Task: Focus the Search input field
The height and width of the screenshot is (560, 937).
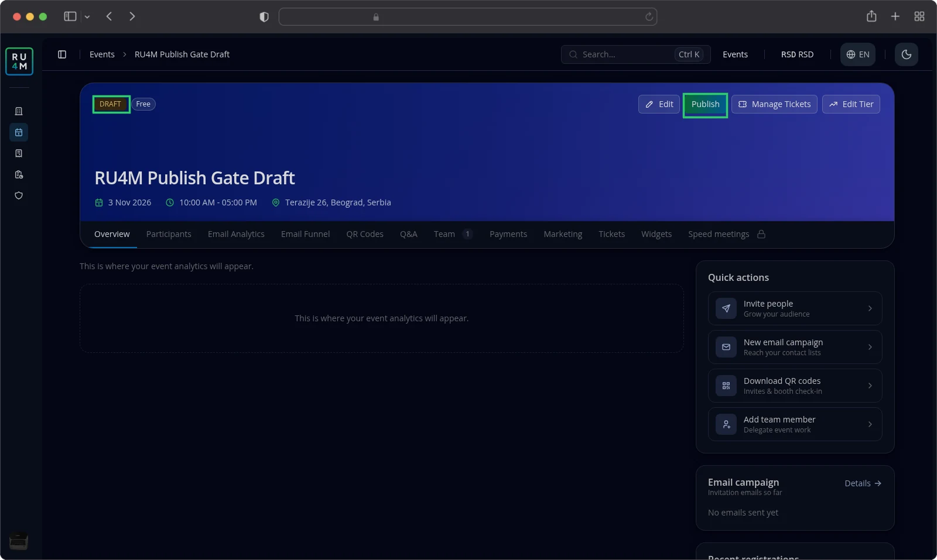Action: tap(636, 54)
